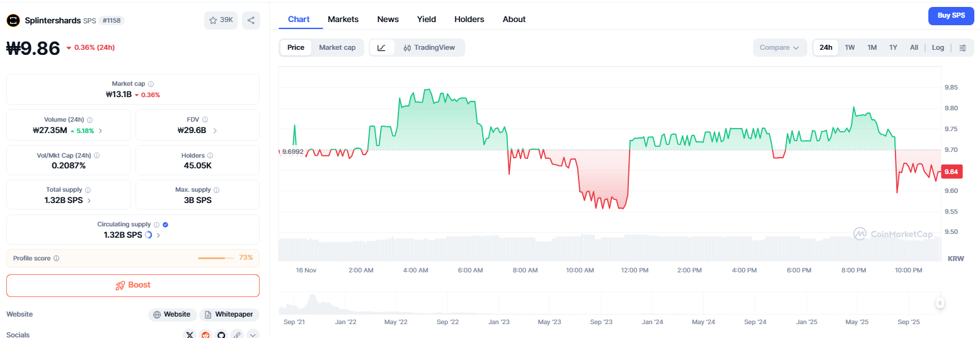Add Splintershards to watchlist via star button
Viewport: 980px width, 338px height.
[220, 20]
